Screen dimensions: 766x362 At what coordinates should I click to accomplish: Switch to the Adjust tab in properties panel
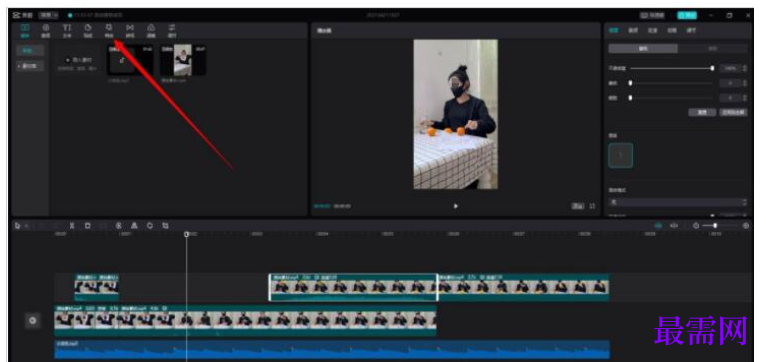point(691,30)
